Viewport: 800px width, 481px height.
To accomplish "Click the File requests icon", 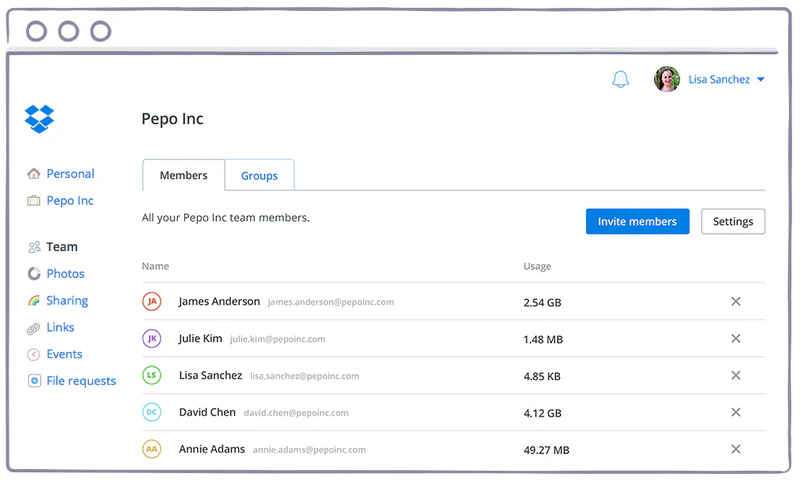I will [34, 381].
